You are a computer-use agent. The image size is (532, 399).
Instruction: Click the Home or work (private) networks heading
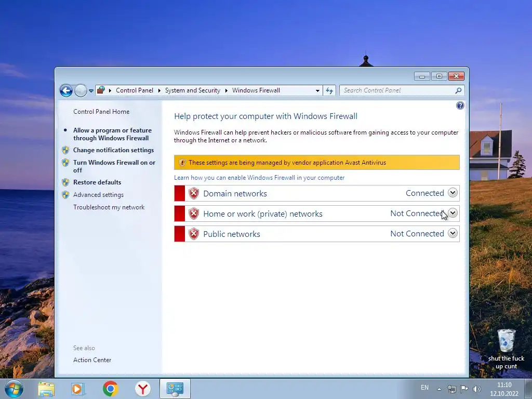click(262, 214)
